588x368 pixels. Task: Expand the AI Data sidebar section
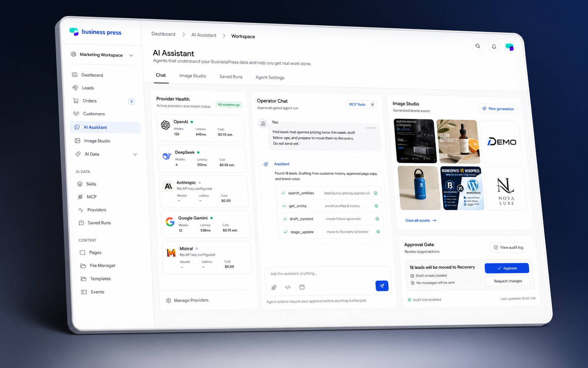(135, 154)
